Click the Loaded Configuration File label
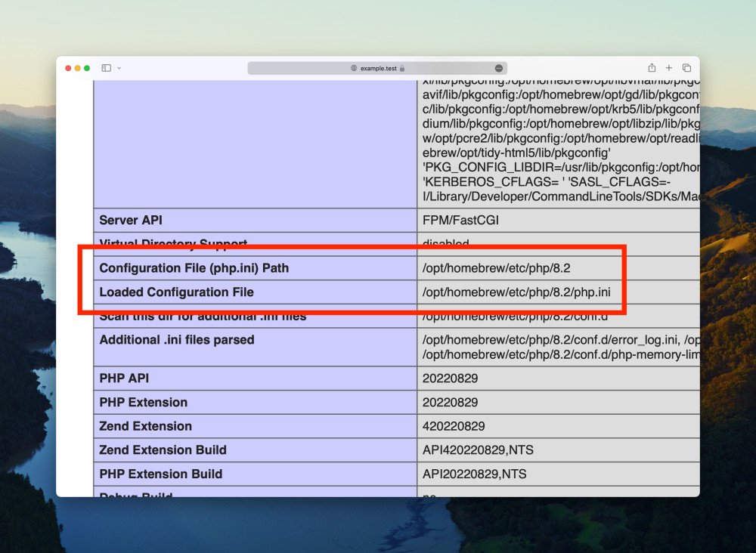This screenshot has height=553, width=756. coord(176,292)
